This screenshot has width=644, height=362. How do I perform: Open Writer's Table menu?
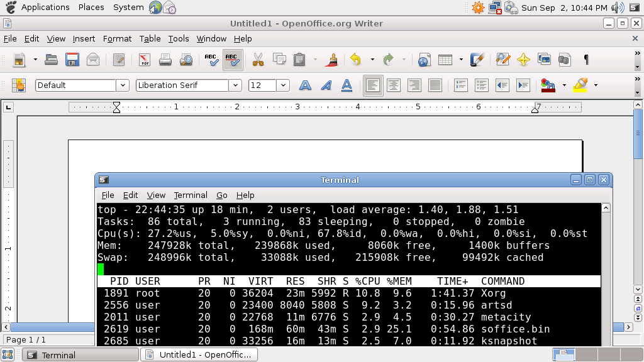pyautogui.click(x=150, y=38)
